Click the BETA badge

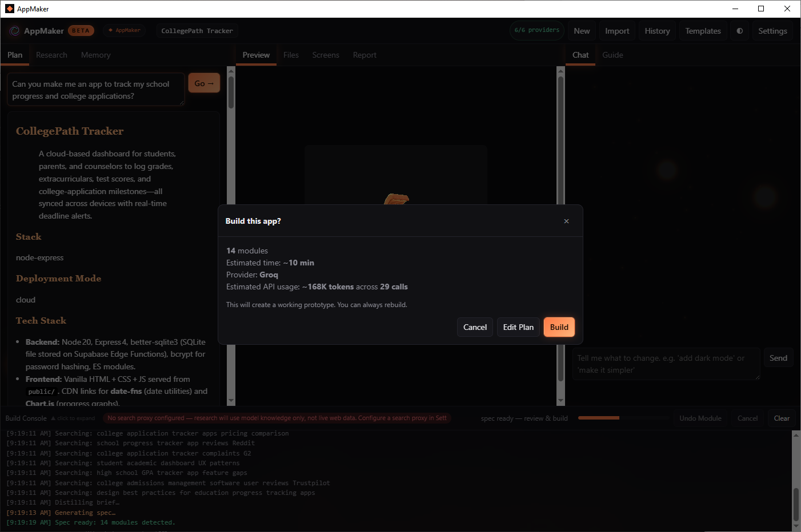tap(81, 31)
